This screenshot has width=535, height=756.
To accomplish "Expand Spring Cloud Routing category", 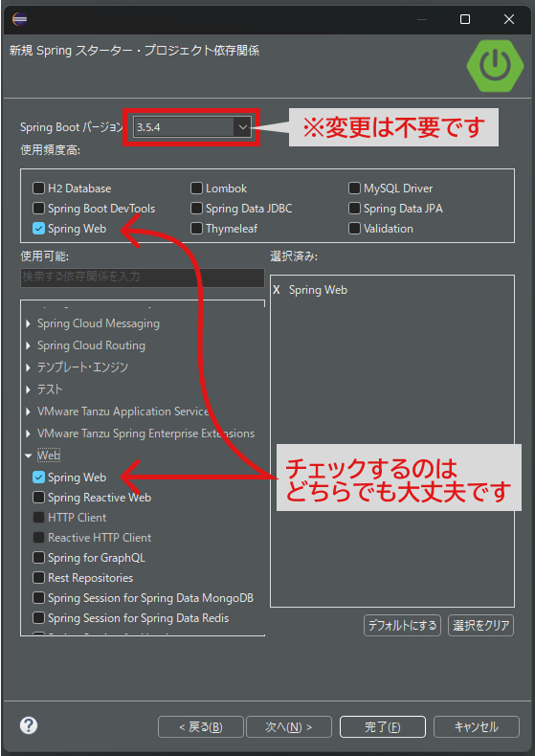I will 28,345.
